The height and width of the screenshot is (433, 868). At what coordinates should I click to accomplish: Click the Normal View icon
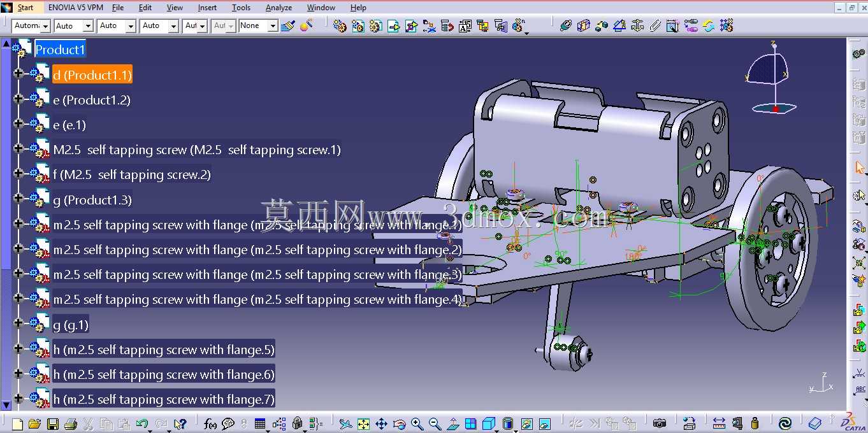click(x=452, y=423)
